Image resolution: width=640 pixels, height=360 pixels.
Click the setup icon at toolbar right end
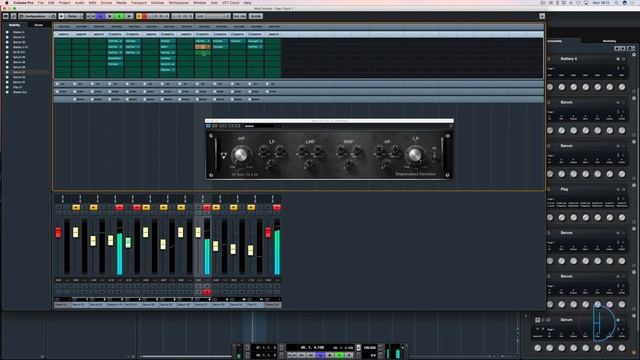[x=542, y=16]
